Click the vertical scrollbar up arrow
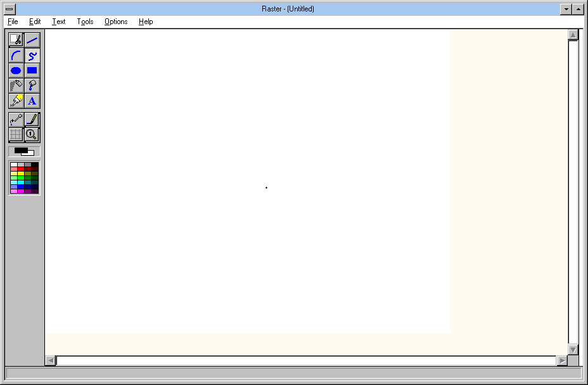This screenshot has width=588, height=385. 573,35
